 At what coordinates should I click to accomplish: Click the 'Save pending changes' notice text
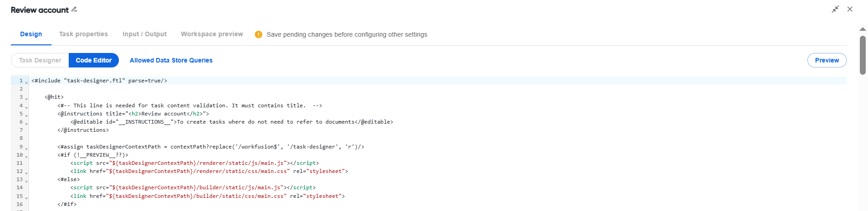coord(347,34)
